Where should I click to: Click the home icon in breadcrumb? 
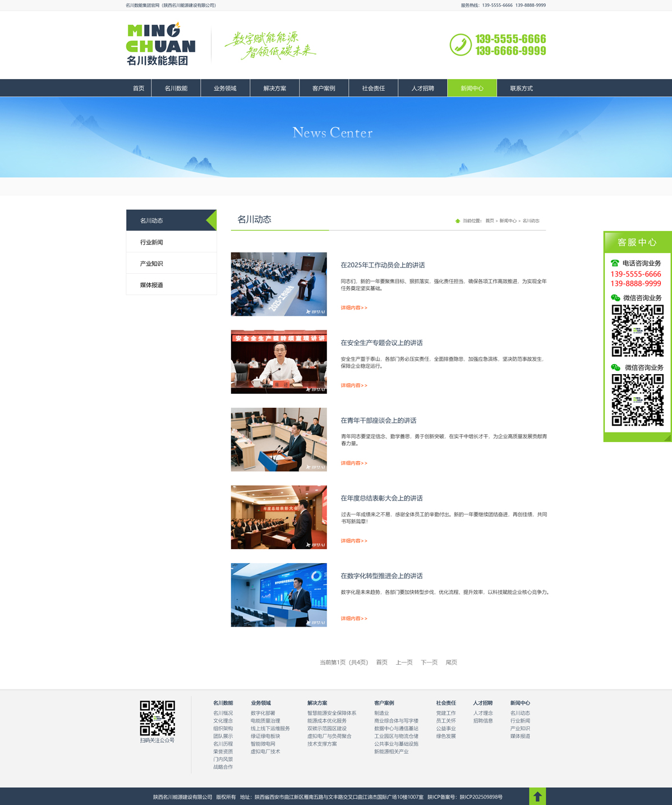[x=458, y=221]
